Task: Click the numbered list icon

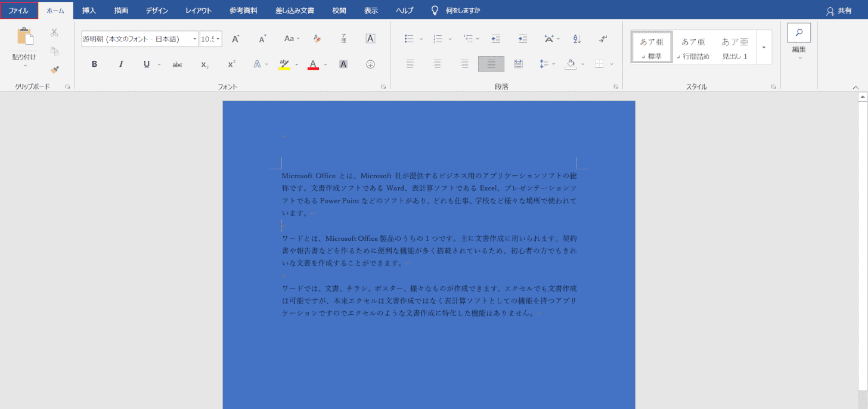Action: point(438,39)
